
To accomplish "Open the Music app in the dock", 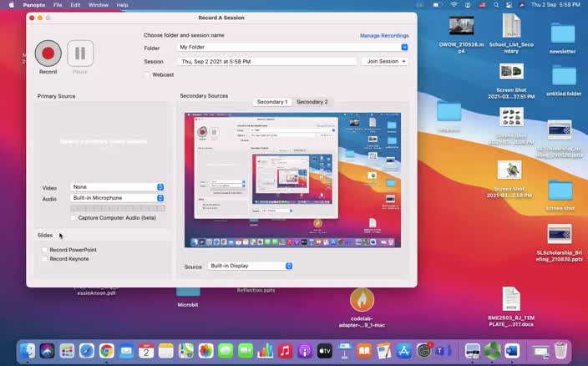I will pyautogui.click(x=286, y=351).
